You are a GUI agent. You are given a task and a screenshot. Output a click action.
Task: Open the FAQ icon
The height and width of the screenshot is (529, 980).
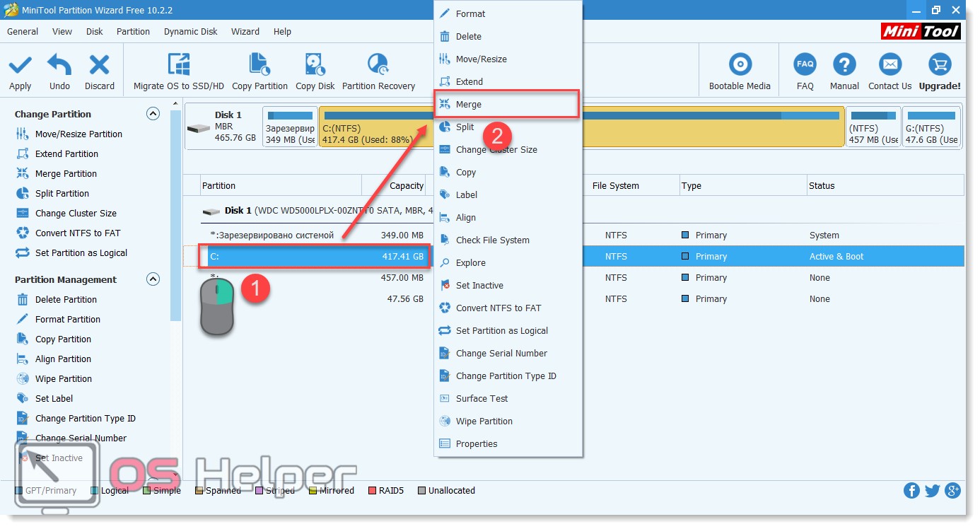coord(805,66)
